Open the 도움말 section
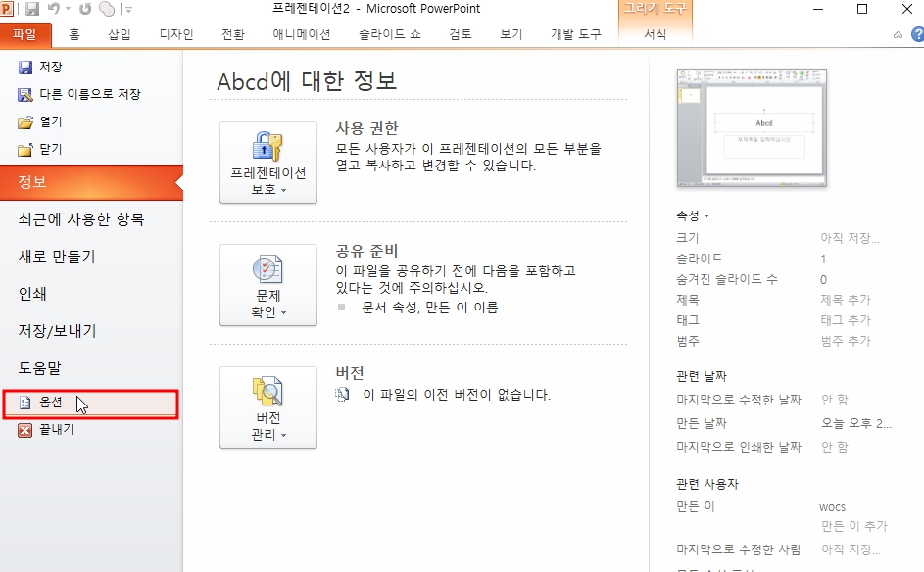 tap(40, 368)
